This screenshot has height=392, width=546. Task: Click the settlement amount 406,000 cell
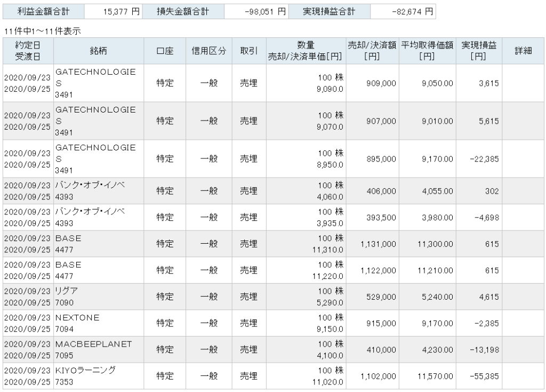pyautogui.click(x=372, y=191)
